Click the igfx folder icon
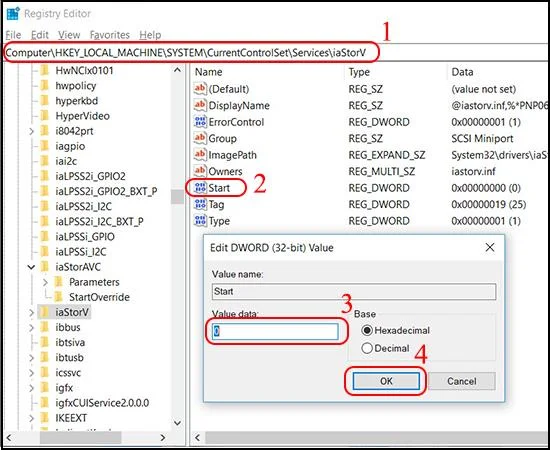 point(45,388)
